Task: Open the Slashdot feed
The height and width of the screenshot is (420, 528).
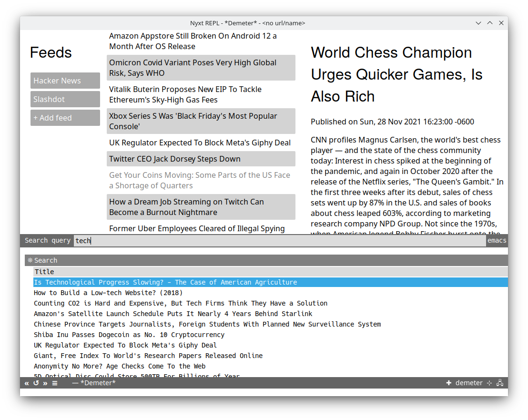Action: [65, 99]
